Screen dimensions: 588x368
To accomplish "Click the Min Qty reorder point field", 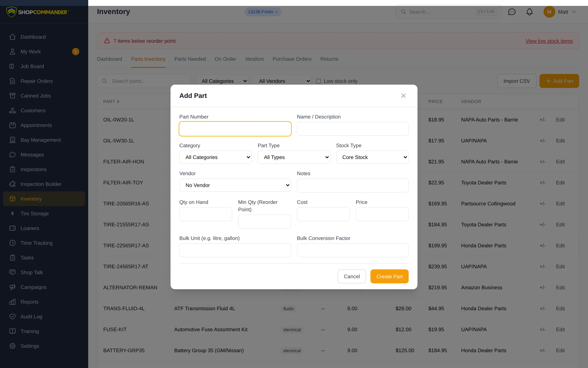I will click(264, 222).
